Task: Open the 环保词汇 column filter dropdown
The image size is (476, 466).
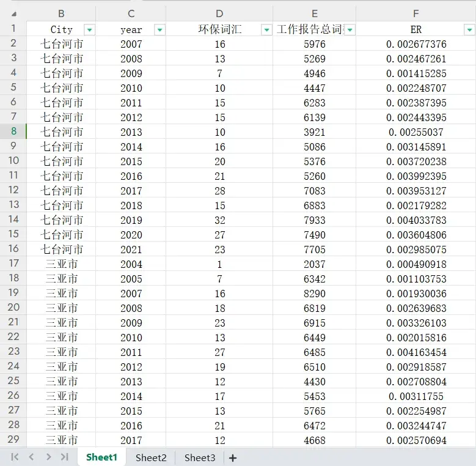Action: 266,30
